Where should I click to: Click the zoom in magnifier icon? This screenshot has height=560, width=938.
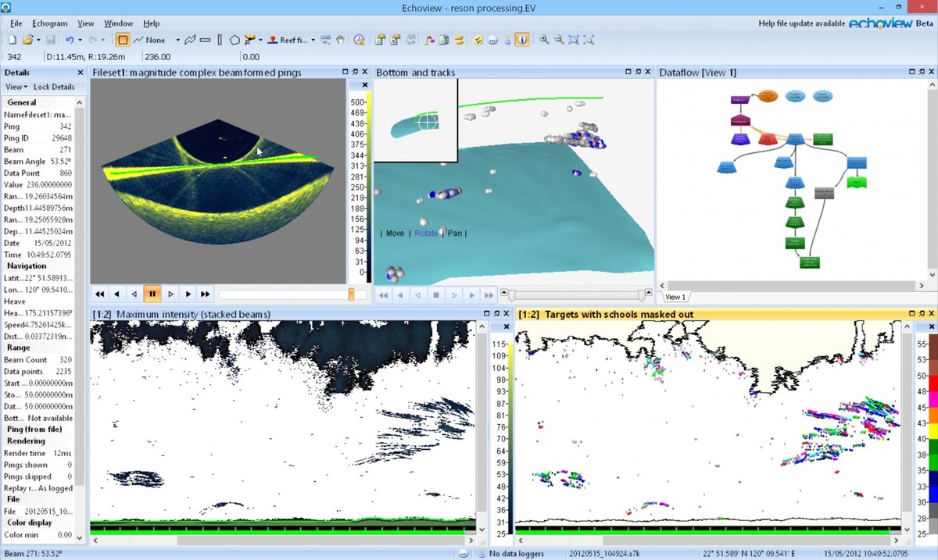pos(544,40)
